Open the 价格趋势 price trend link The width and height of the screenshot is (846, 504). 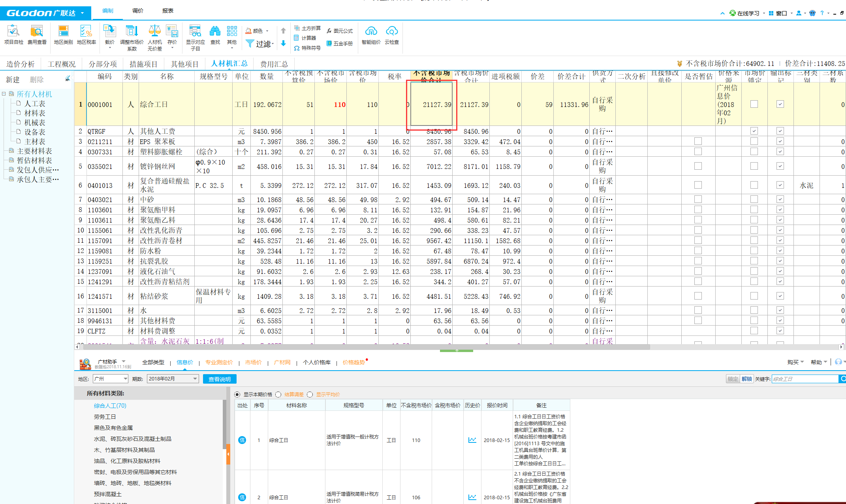pyautogui.click(x=353, y=362)
